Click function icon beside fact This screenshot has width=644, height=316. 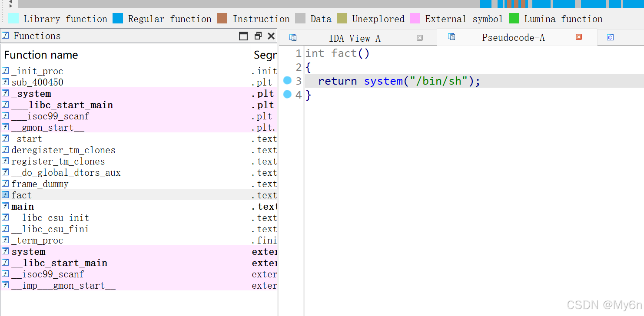tap(5, 195)
